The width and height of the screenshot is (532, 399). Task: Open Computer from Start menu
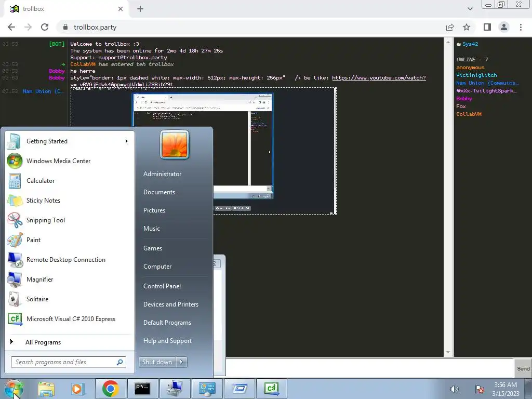[157, 267]
